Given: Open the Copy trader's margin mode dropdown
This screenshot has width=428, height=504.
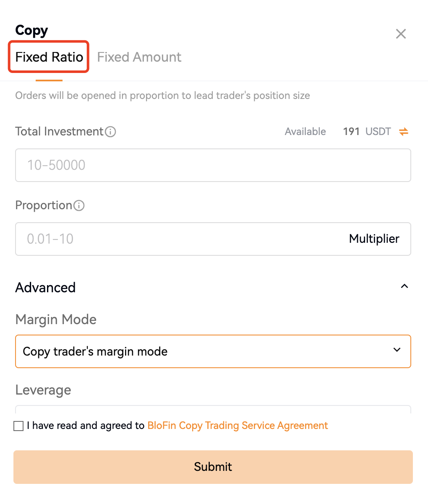Looking at the screenshot, I should click(x=213, y=351).
